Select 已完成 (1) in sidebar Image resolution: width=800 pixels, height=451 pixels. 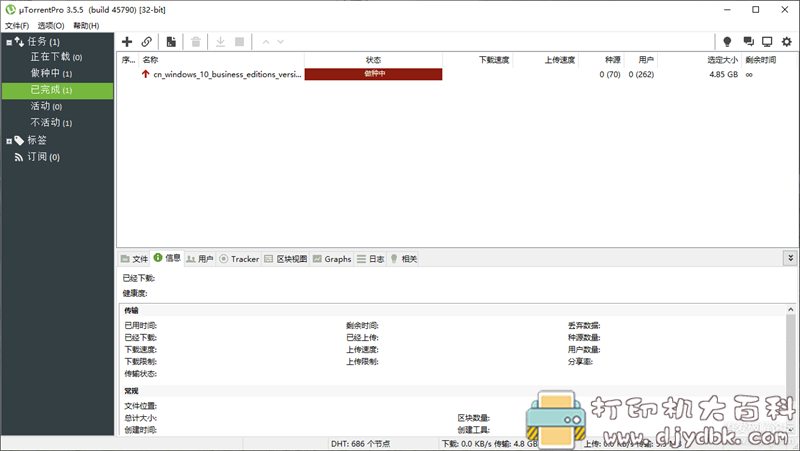click(57, 90)
